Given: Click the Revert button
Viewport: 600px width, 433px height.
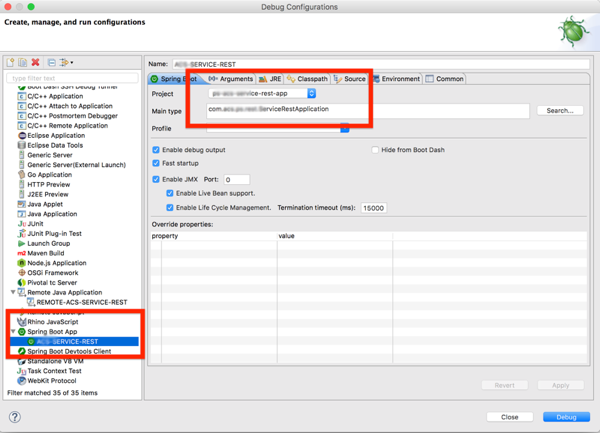Looking at the screenshot, I should (505, 385).
